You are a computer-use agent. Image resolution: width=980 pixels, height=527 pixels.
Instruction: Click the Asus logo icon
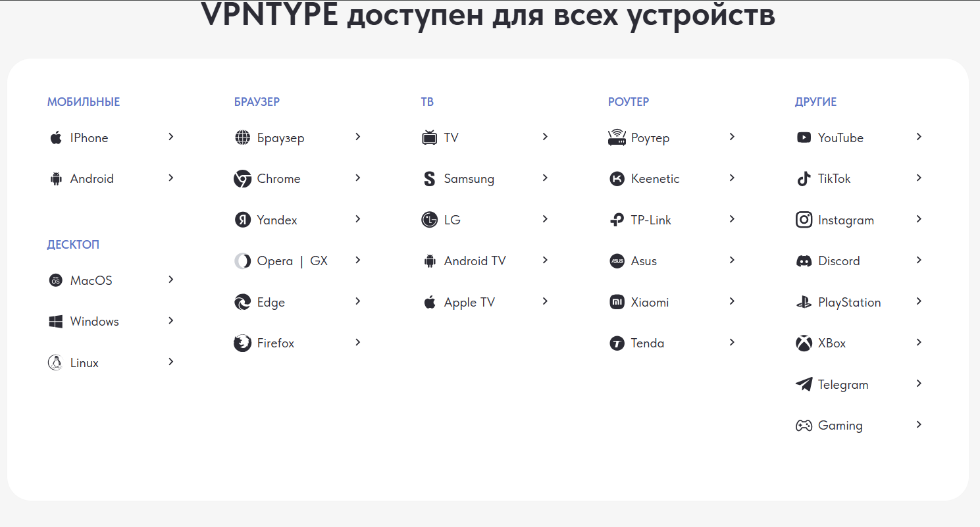(617, 261)
